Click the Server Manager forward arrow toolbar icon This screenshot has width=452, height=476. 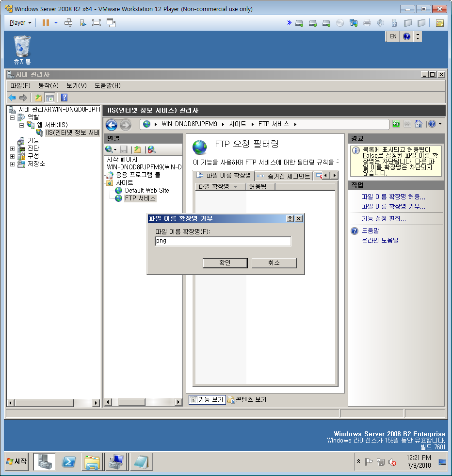pyautogui.click(x=23, y=98)
